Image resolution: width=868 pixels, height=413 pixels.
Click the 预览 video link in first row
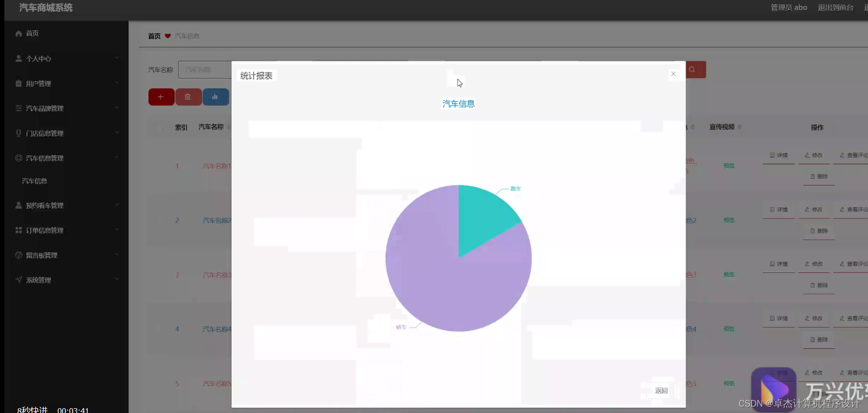click(729, 166)
